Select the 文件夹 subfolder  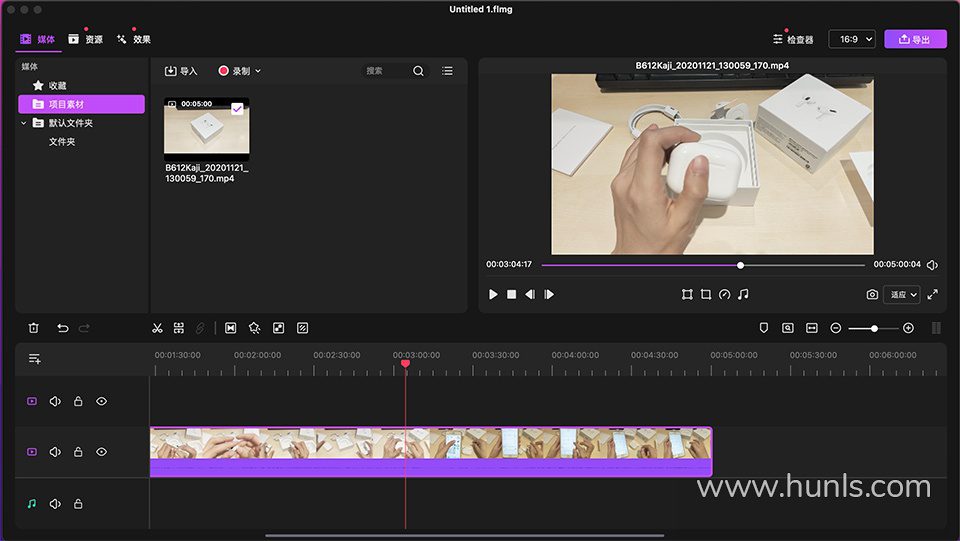[62, 141]
